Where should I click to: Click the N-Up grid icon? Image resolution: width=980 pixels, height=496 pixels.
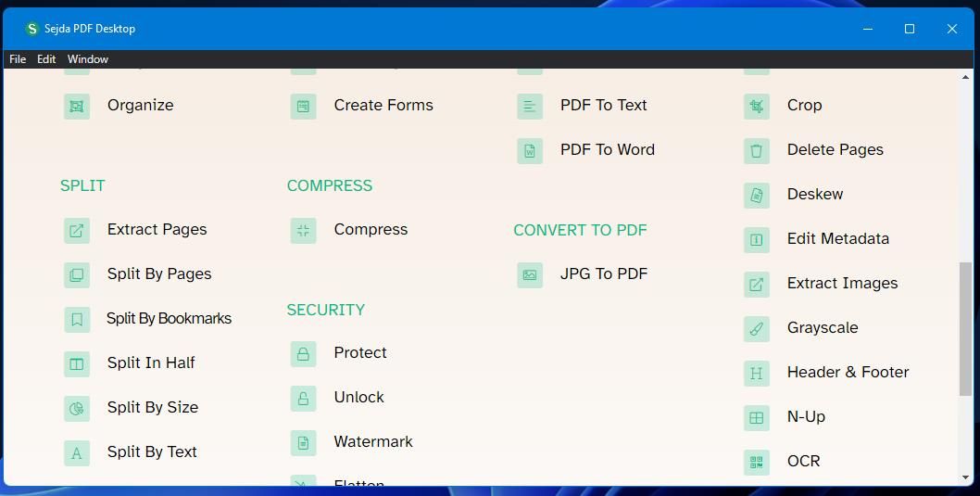756,417
